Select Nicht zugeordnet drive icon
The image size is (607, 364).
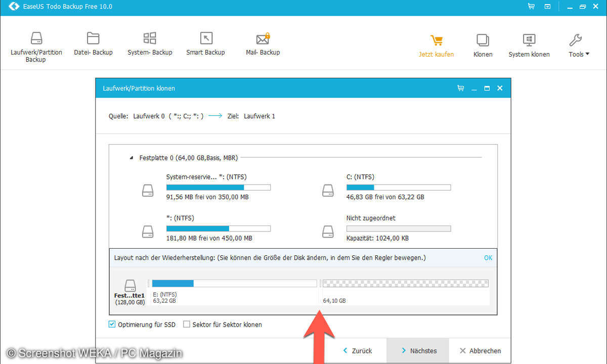tap(328, 232)
